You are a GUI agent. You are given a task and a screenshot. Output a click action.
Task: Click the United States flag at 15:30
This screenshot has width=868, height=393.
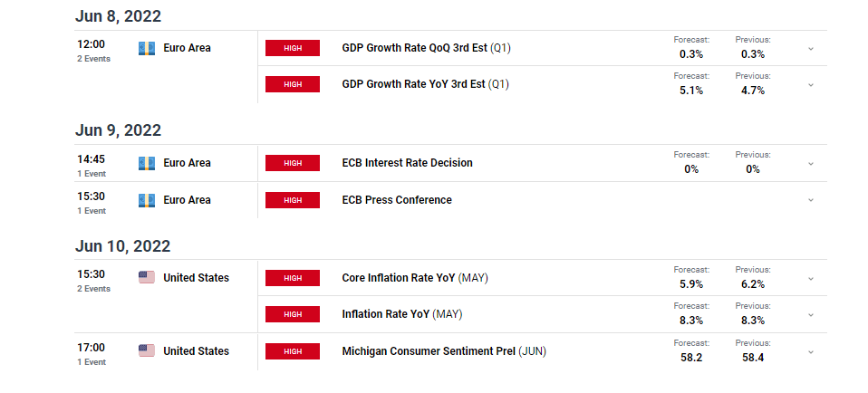147,278
